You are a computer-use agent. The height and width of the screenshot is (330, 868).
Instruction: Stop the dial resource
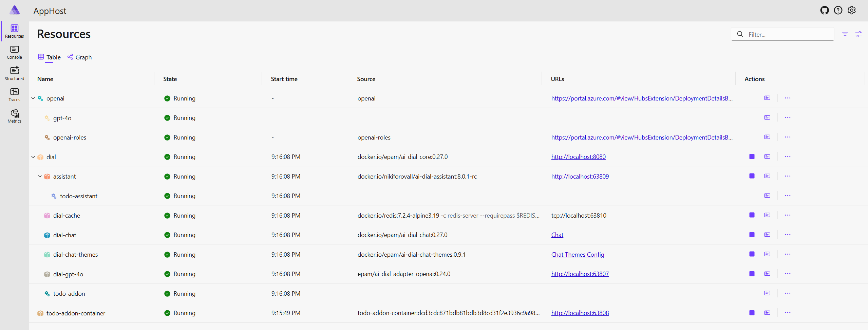(x=752, y=157)
